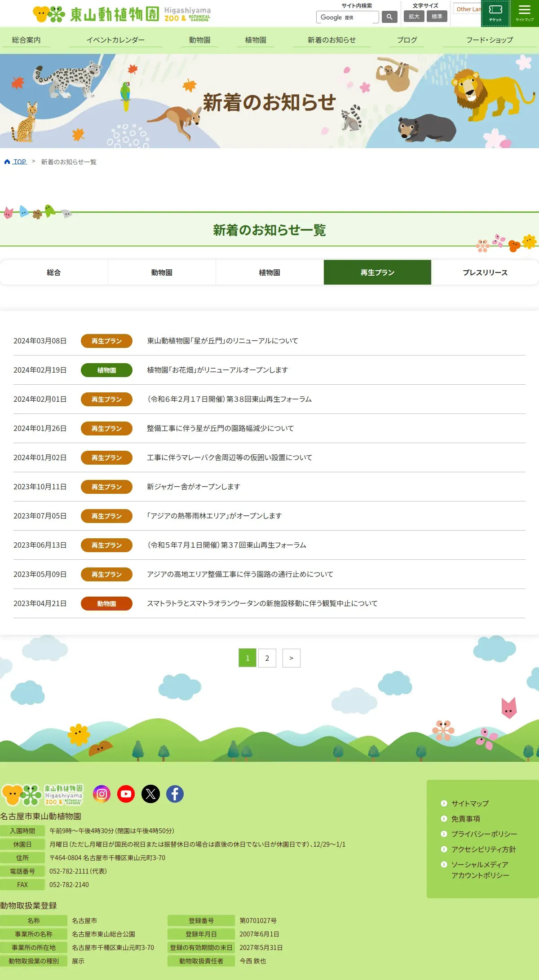Open アクセシビリティ方針 footer link
The height and width of the screenshot is (980, 539).
point(483,849)
